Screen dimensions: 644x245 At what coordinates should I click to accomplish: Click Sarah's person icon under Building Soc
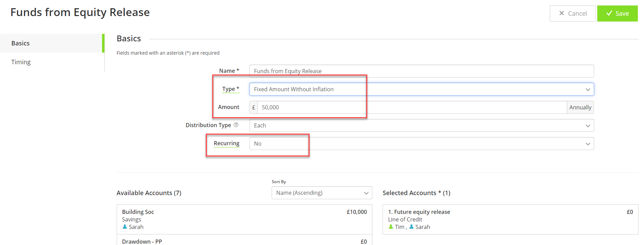(125, 227)
